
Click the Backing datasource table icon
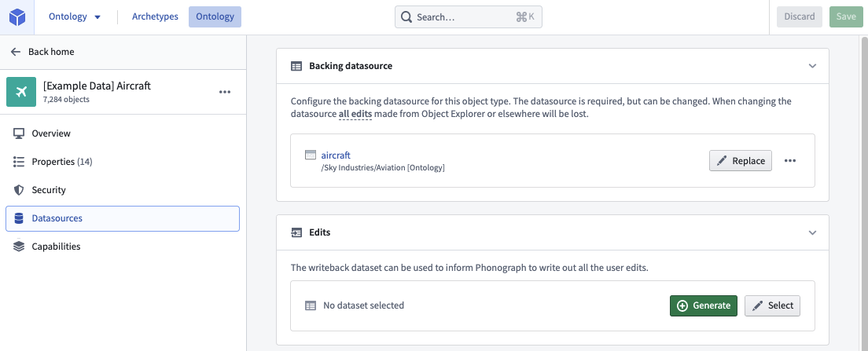point(296,66)
